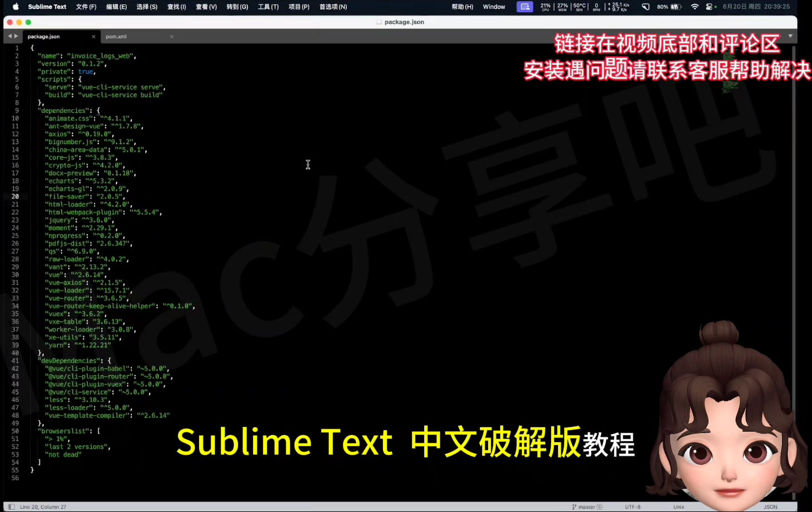
Task: Click the "version": "0.1.2" line
Action: (72, 63)
